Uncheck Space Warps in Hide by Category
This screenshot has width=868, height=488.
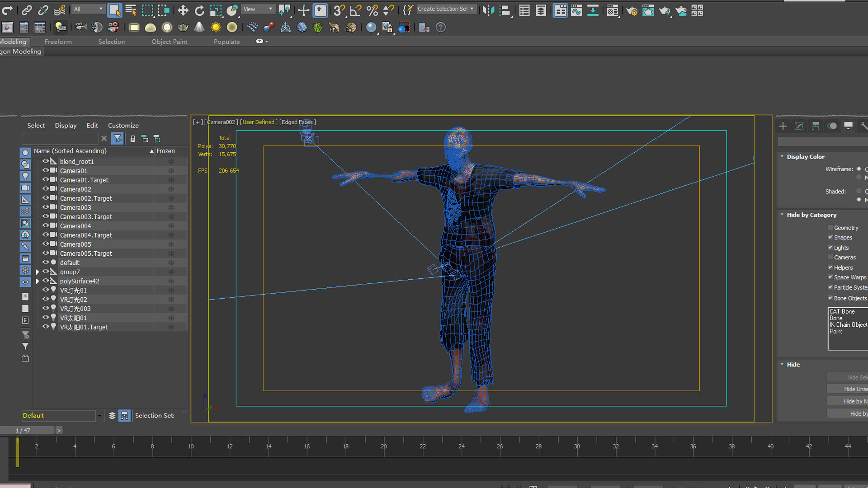coord(830,277)
